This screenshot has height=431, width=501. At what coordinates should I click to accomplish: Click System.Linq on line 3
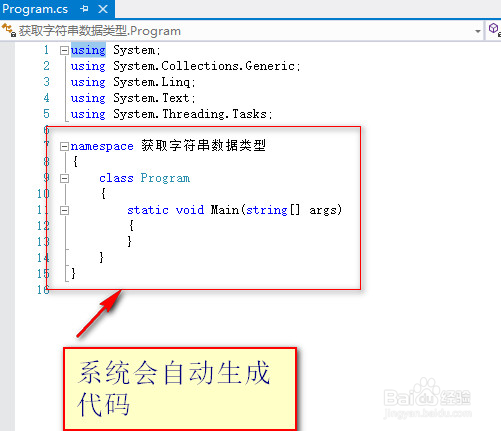(x=152, y=82)
